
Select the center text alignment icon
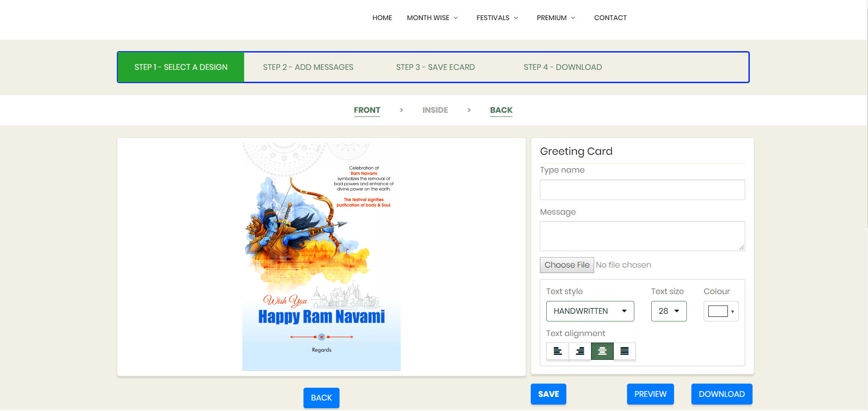[x=602, y=351]
